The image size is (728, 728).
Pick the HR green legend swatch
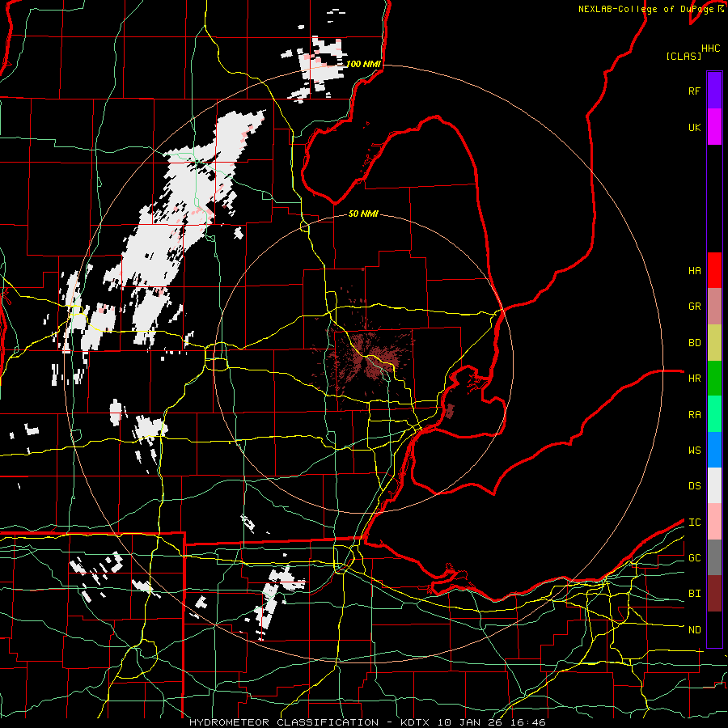pyautogui.click(x=714, y=378)
